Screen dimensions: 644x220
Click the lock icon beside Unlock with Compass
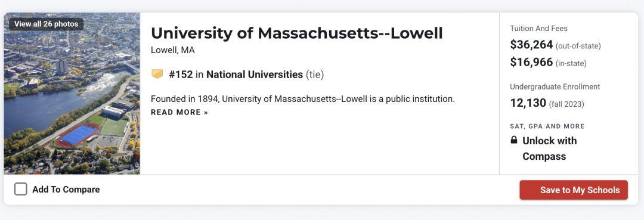[x=514, y=140]
